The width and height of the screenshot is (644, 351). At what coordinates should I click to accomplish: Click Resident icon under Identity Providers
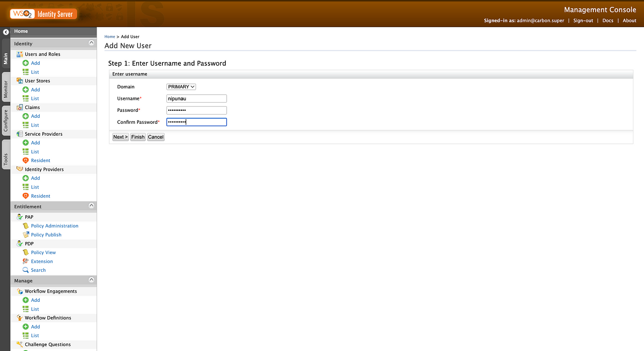pyautogui.click(x=26, y=196)
